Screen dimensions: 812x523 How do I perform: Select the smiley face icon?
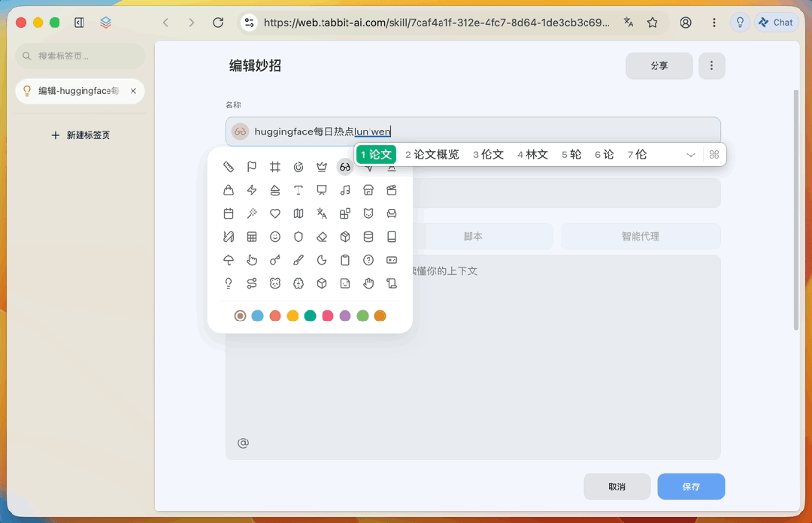click(275, 237)
